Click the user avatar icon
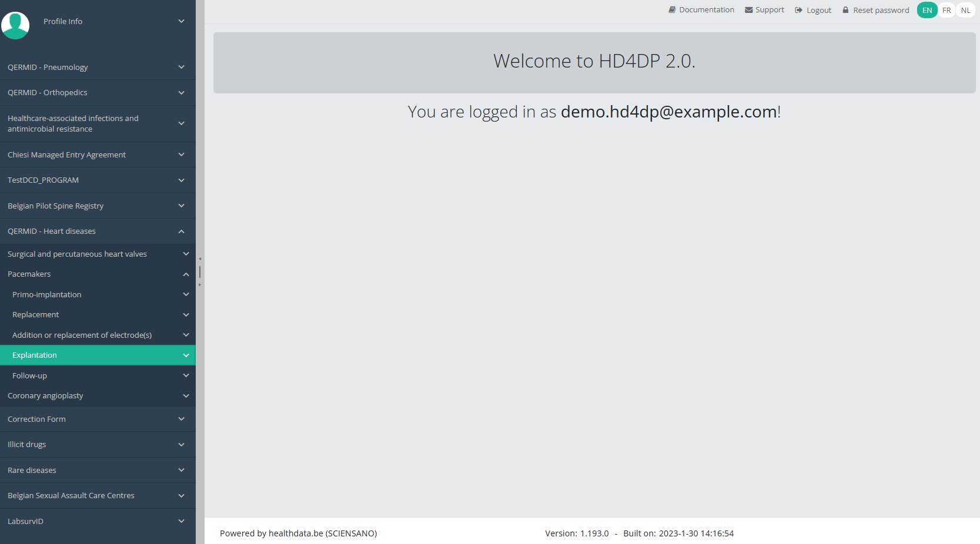 point(16,25)
